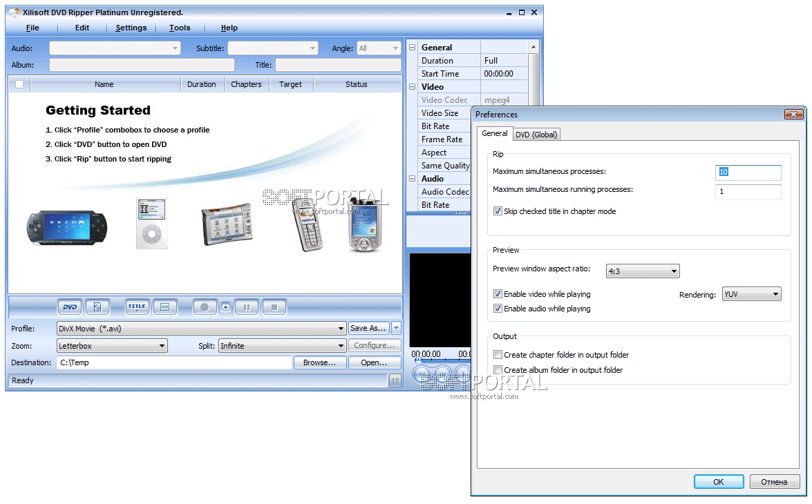
Task: Click the open file icon beside DVD button
Action: pyautogui.click(x=97, y=307)
